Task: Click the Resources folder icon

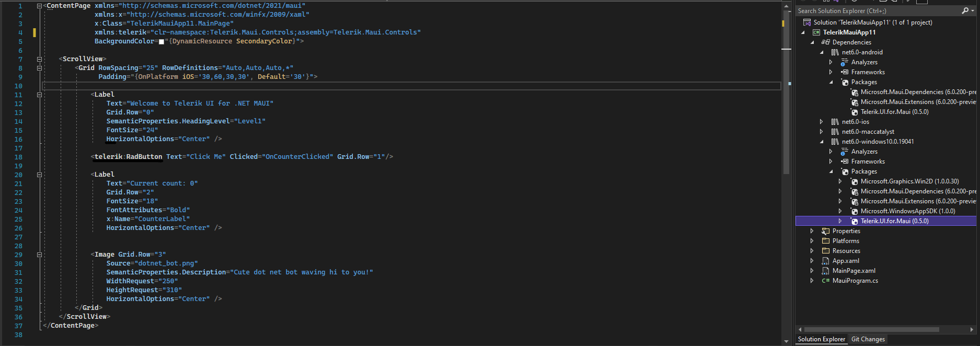Action: coord(825,251)
